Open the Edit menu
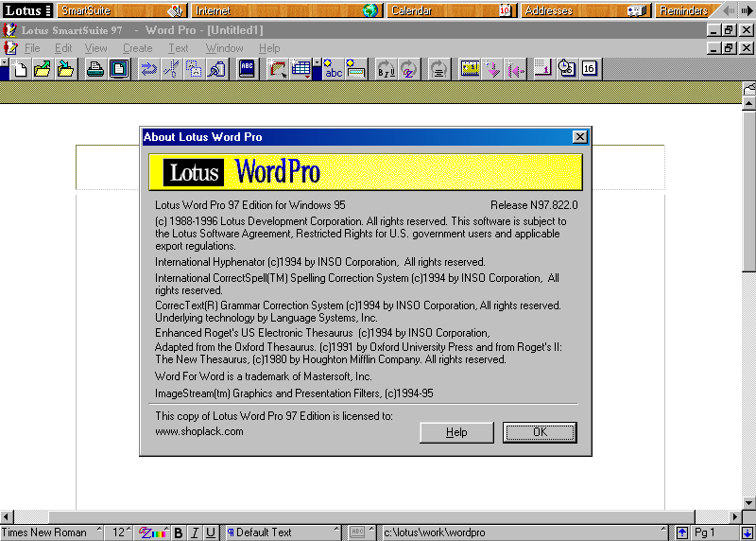This screenshot has height=541, width=756. 63,48
